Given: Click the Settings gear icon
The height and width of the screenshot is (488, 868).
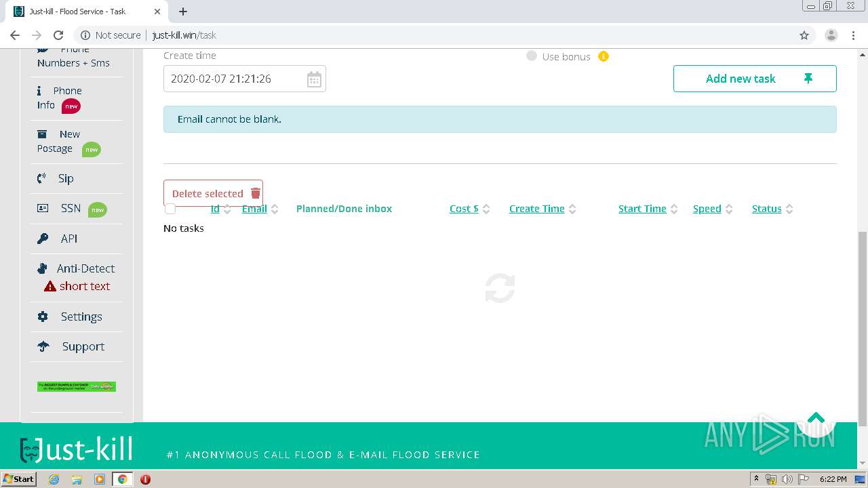Looking at the screenshot, I should coord(43,317).
